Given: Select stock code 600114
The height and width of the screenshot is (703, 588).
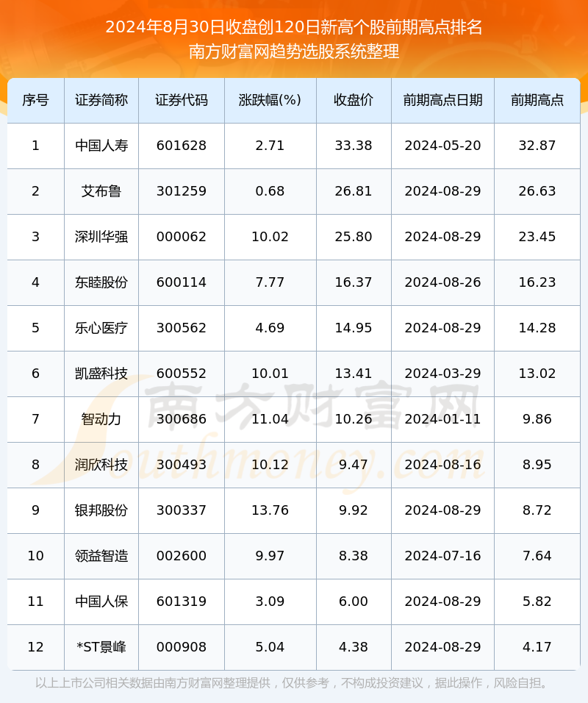Looking at the screenshot, I should point(182,282).
